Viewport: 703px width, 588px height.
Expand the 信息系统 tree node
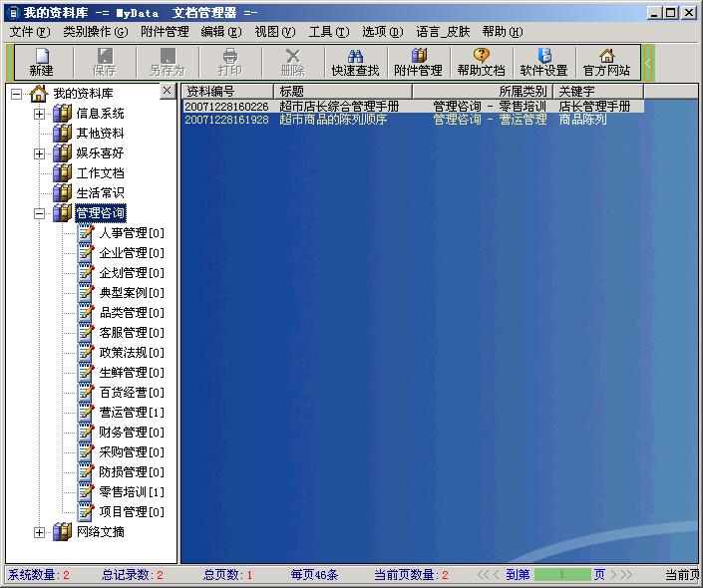(x=40, y=114)
